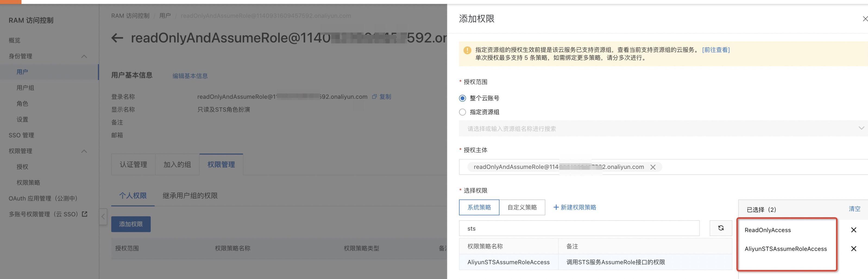
Task: Click the display name 只读及STS角色扮演
Action: click(x=224, y=110)
